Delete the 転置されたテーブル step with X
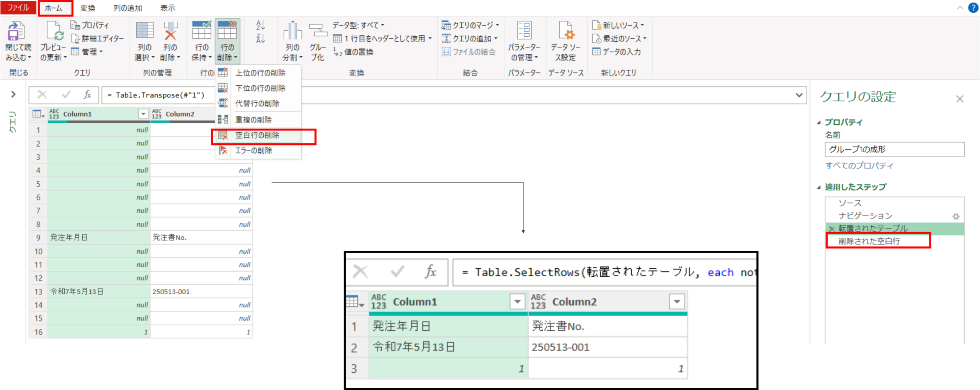980x390 pixels. (x=831, y=229)
